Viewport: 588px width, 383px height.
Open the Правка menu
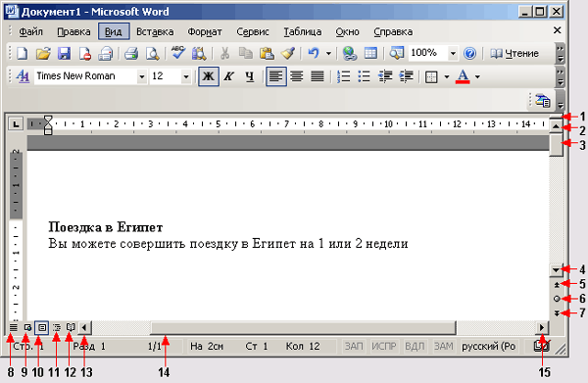tap(73, 32)
